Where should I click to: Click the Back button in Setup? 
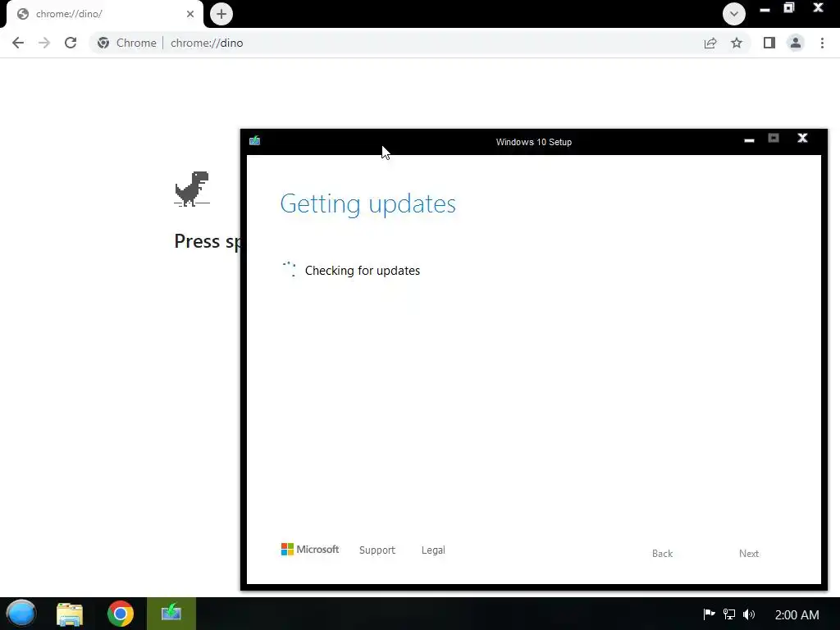click(662, 554)
